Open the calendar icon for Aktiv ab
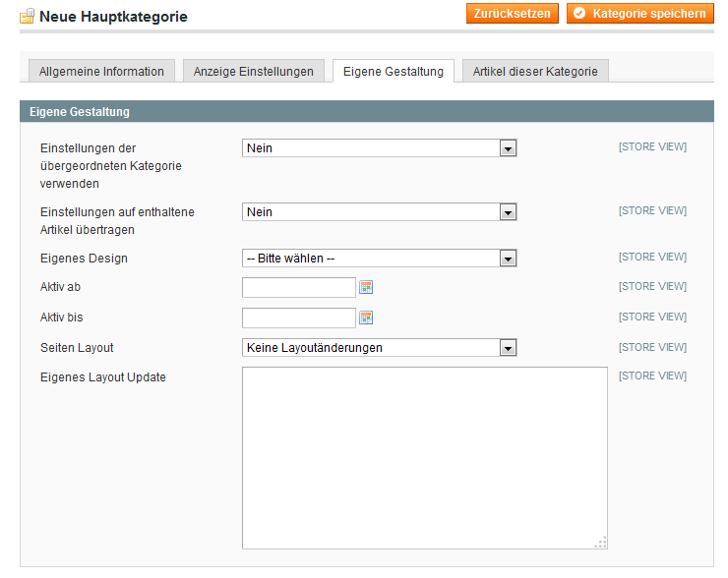 [366, 287]
